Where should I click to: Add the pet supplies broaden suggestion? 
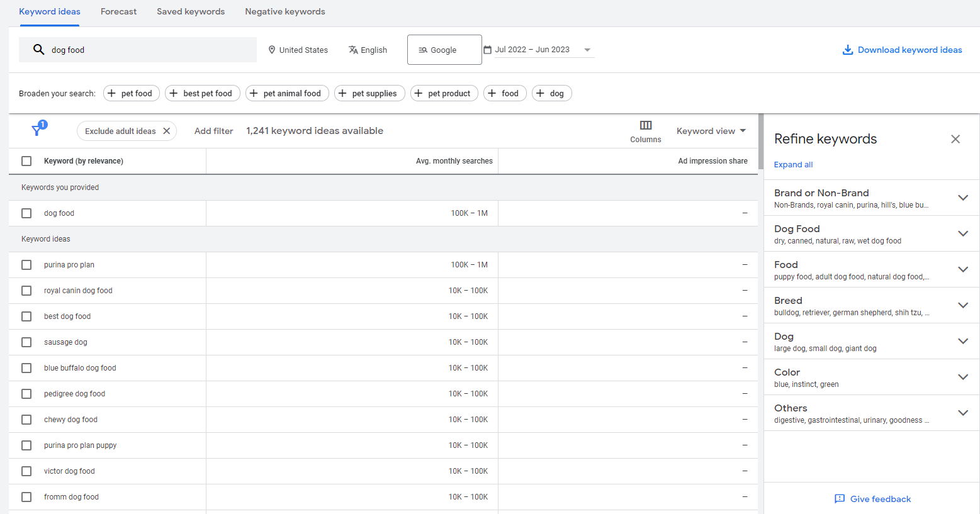click(369, 93)
